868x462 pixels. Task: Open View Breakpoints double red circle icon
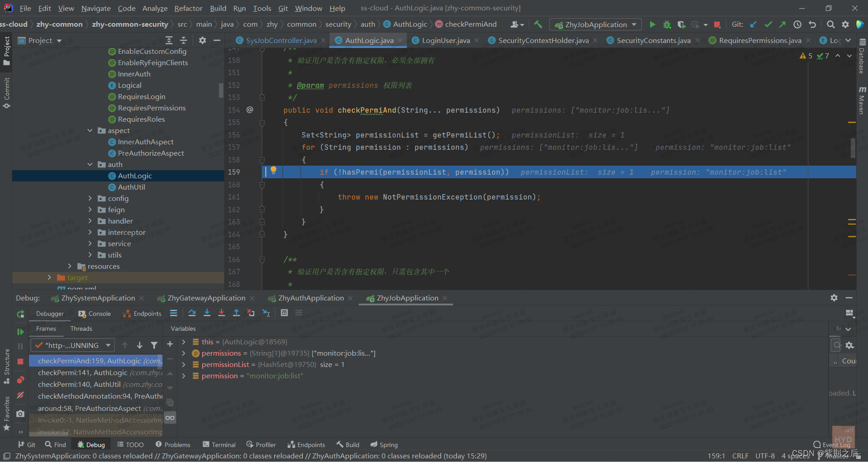click(x=20, y=380)
